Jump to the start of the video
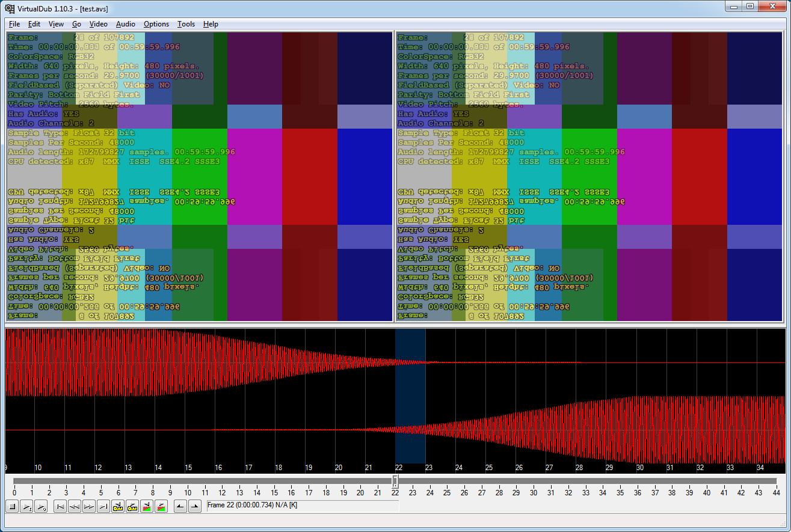Screen dimensions: 791x532 coord(60,506)
